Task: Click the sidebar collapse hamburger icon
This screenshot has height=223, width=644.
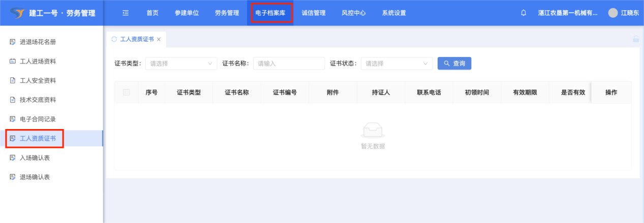Action: [x=126, y=13]
